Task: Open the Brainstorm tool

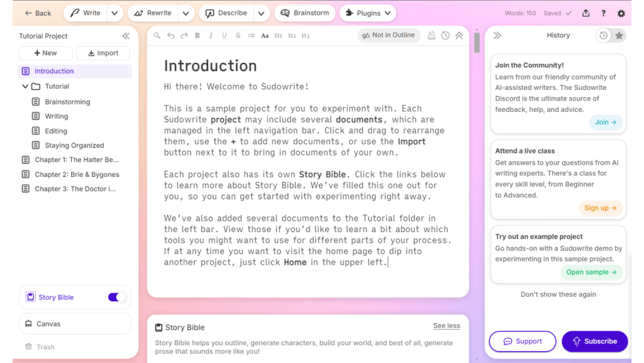Action: (305, 13)
